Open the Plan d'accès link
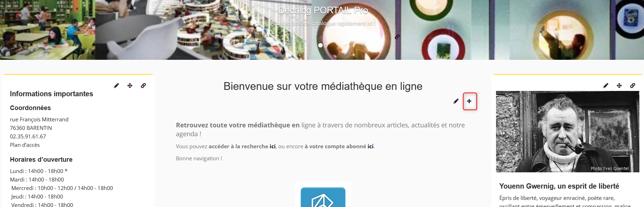This screenshot has width=644, height=207. click(25, 145)
